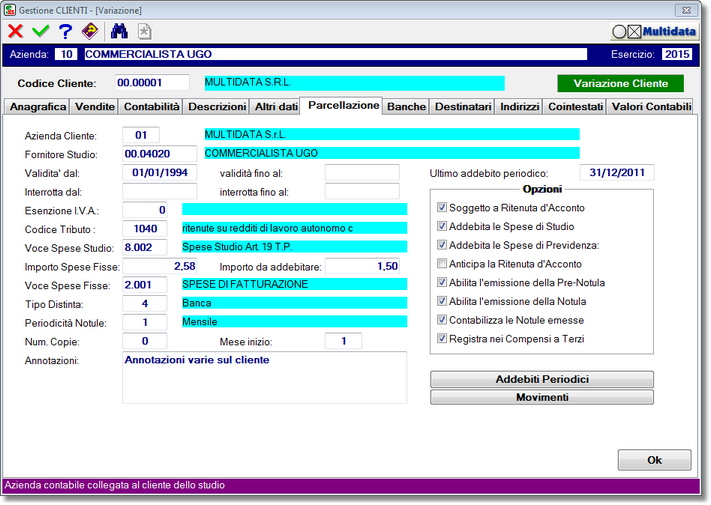The image size is (711, 505).
Task: Toggle Contabilizza le Notule emesse
Action: point(442,320)
